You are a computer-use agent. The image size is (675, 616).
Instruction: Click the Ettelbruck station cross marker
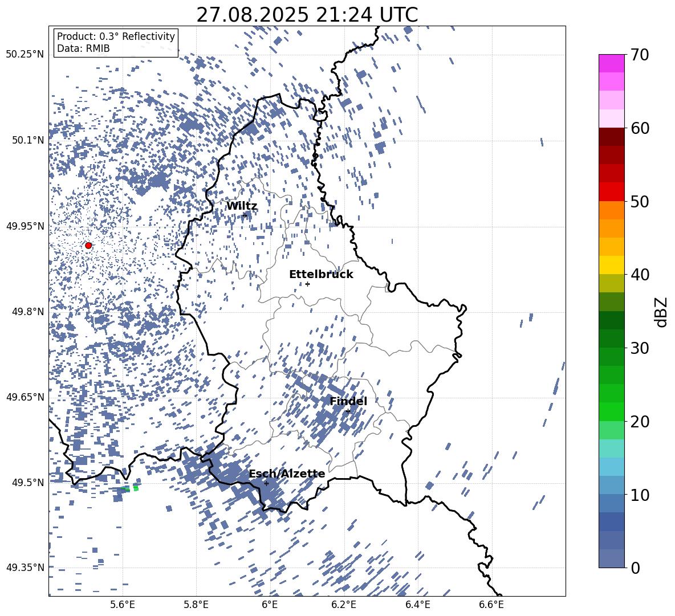[307, 284]
